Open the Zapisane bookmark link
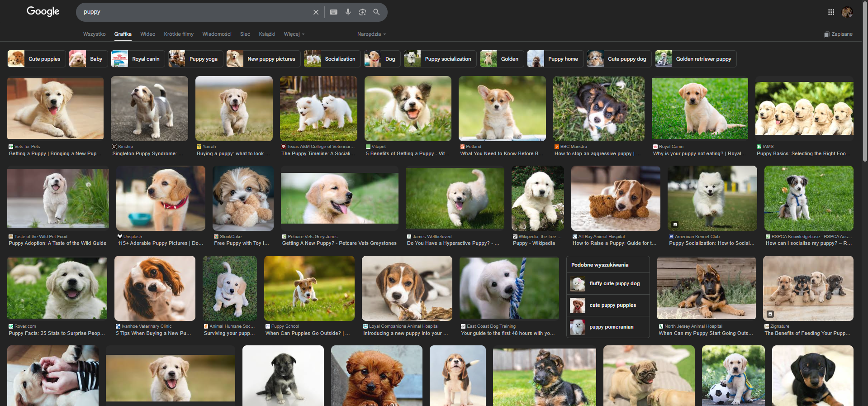This screenshot has width=868, height=406. (x=838, y=34)
